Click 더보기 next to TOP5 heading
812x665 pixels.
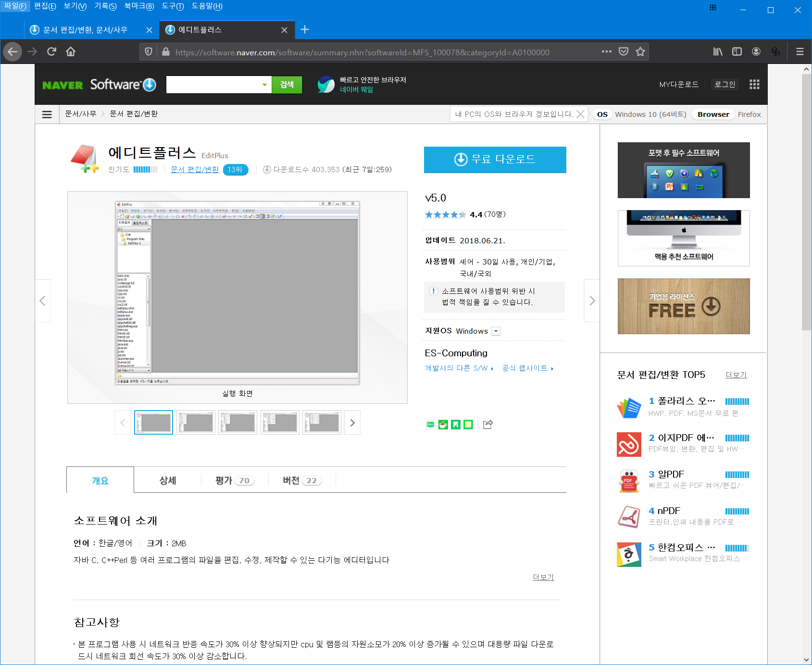736,375
